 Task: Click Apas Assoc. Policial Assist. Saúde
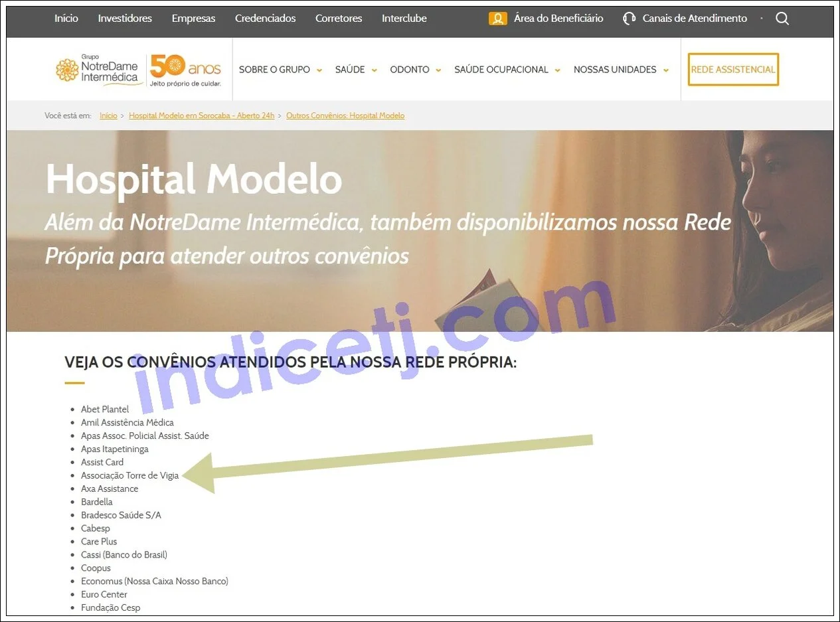tap(145, 436)
